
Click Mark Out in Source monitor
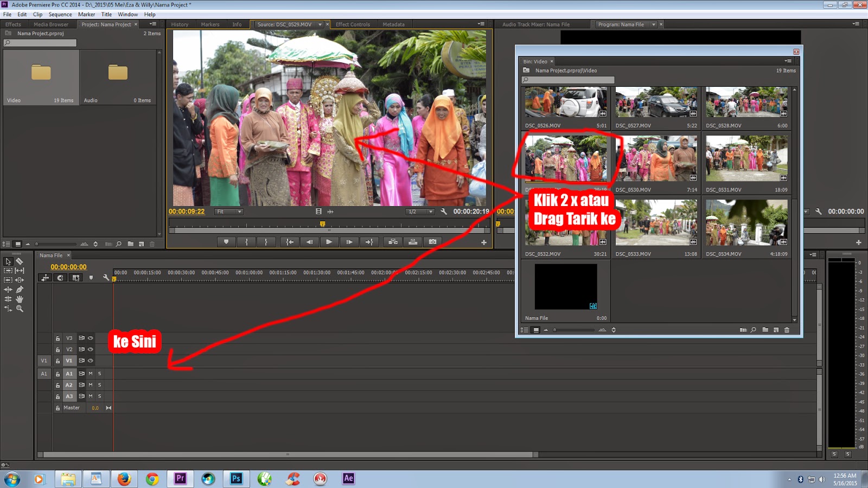click(x=266, y=242)
